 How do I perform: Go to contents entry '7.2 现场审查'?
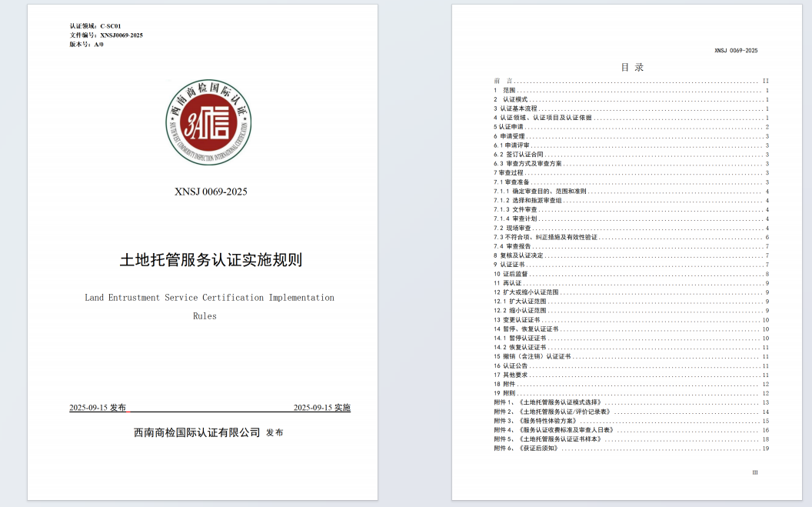coord(631,228)
